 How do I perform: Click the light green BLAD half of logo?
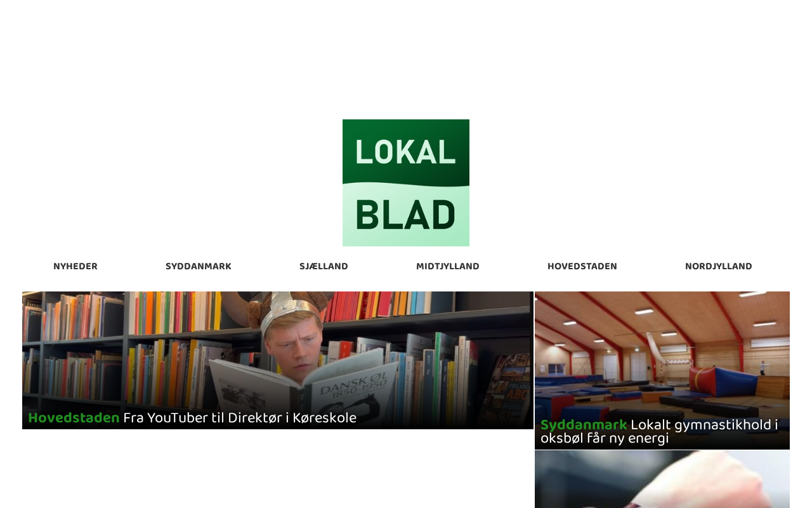(406, 216)
